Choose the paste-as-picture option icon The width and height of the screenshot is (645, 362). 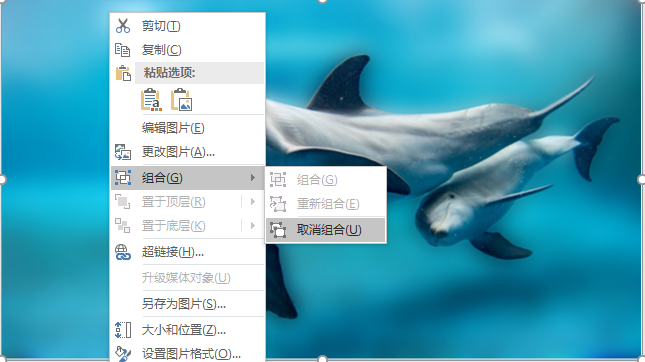[181, 100]
